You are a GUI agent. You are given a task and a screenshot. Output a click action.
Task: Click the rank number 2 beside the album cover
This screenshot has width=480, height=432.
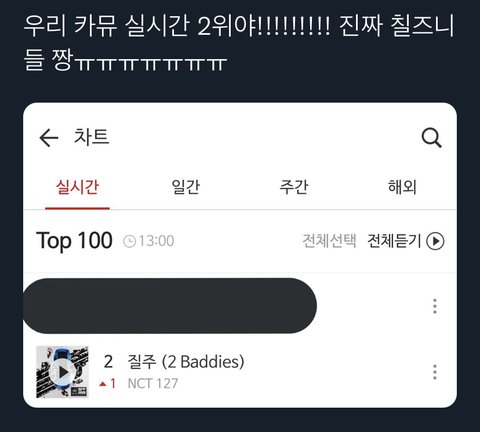(x=108, y=362)
